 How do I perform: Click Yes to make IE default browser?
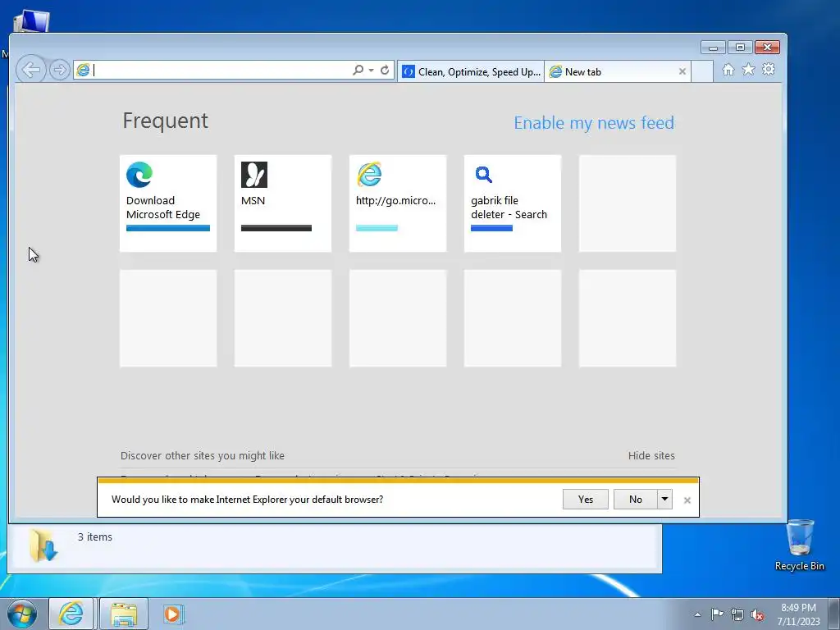click(x=586, y=500)
